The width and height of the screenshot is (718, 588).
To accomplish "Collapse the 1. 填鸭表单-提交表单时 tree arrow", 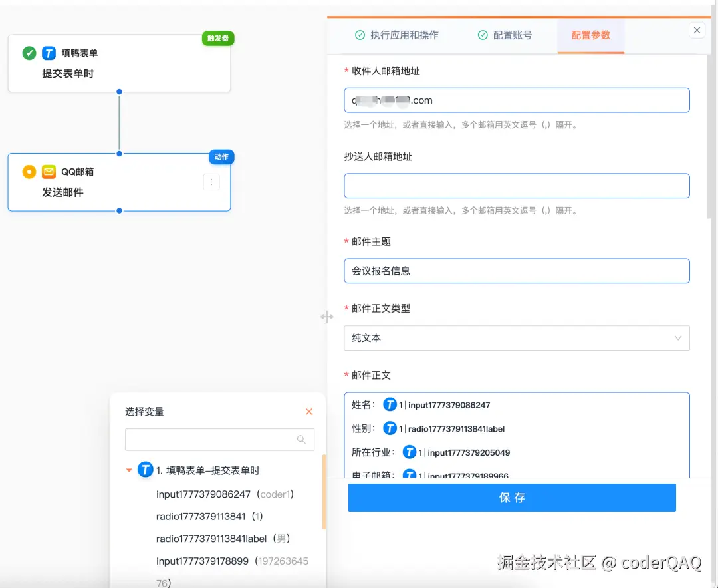I will 129,470.
